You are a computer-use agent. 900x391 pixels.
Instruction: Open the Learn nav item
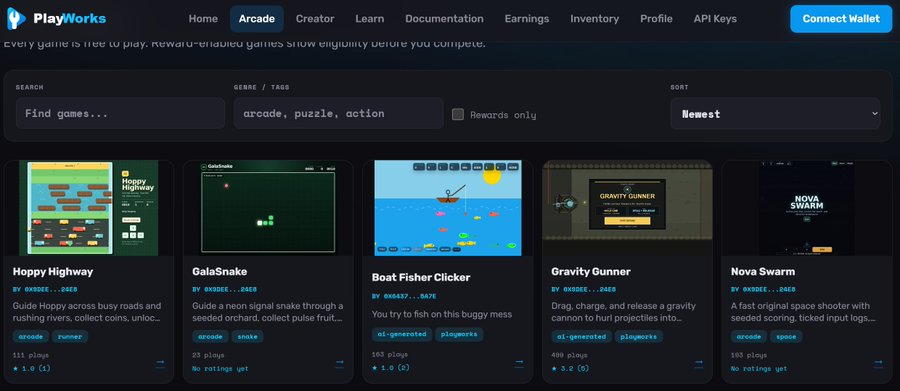click(x=370, y=19)
